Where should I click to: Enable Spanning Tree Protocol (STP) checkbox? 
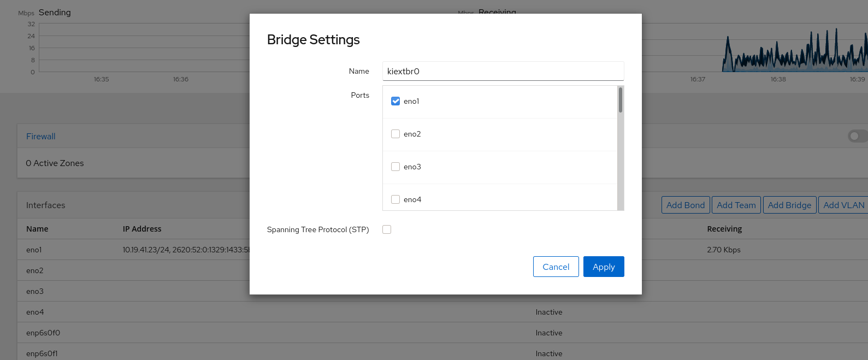click(x=387, y=229)
